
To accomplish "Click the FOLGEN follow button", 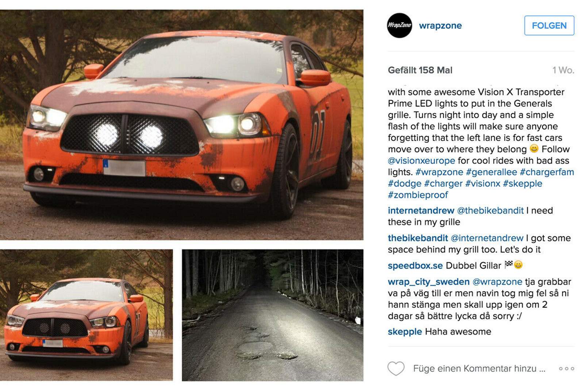I will pyautogui.click(x=549, y=26).
